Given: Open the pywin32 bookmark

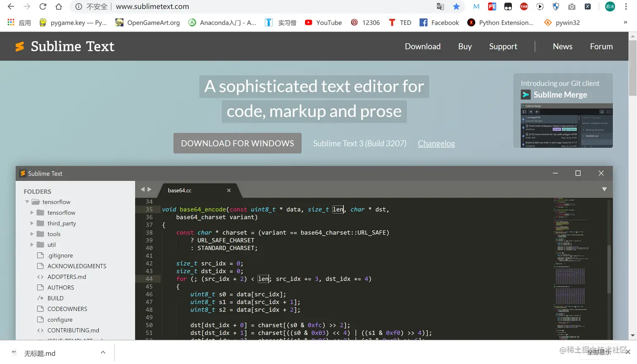Looking at the screenshot, I should [562, 22].
